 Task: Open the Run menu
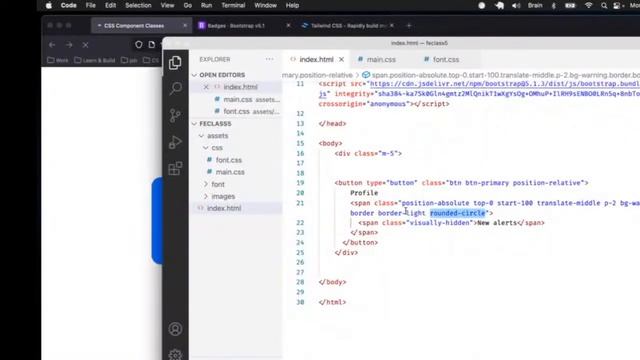207,5
